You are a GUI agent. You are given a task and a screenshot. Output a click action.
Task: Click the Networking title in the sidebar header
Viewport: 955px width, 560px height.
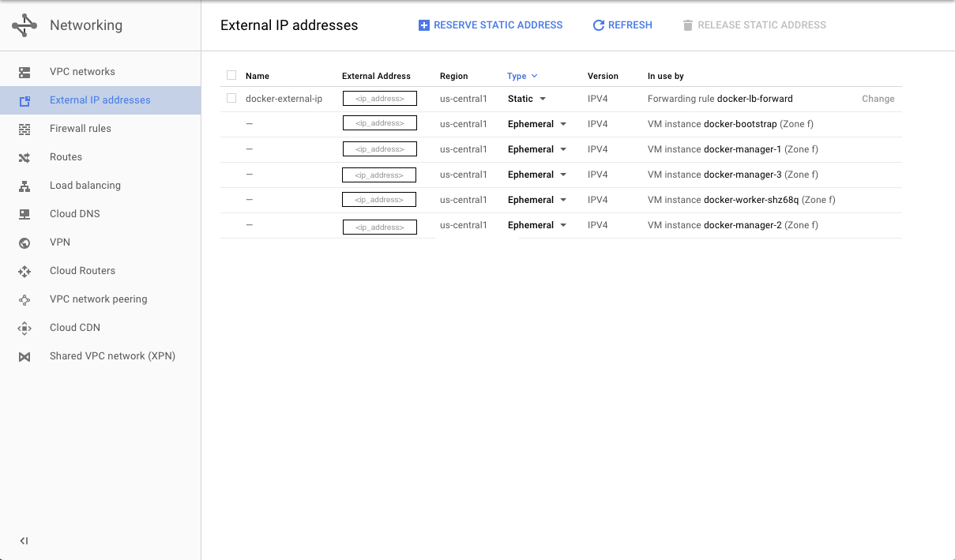(x=86, y=25)
